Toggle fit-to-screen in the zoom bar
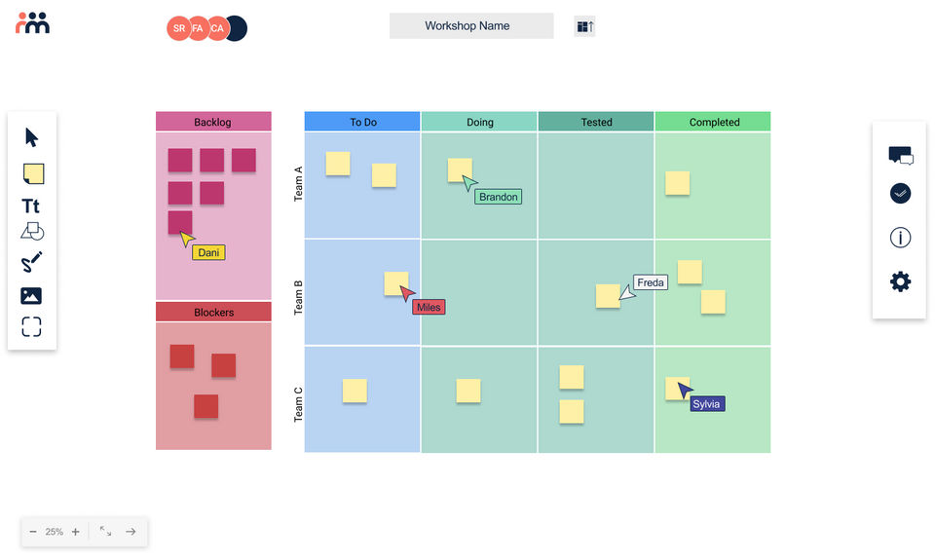Image resolution: width=935 pixels, height=560 pixels. 105,532
